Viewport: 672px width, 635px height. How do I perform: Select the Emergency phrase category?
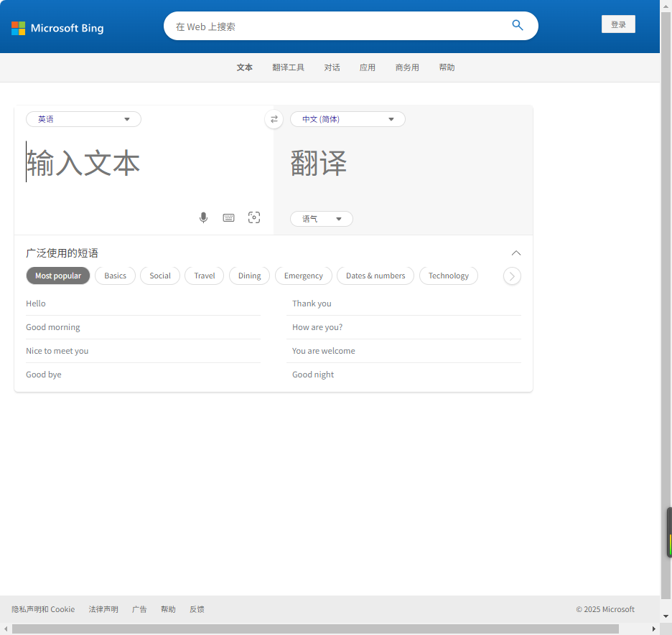304,276
